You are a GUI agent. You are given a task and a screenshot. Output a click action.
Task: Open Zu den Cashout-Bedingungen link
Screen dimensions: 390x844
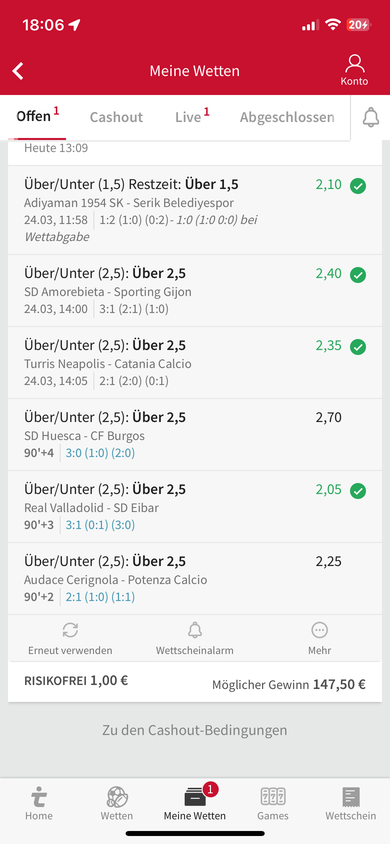(x=195, y=730)
